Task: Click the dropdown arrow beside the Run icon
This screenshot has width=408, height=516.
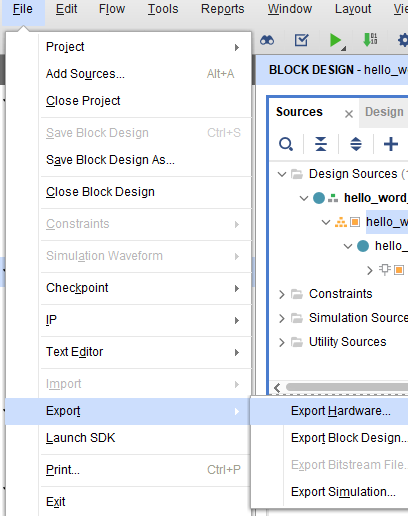Action: pyautogui.click(x=344, y=49)
